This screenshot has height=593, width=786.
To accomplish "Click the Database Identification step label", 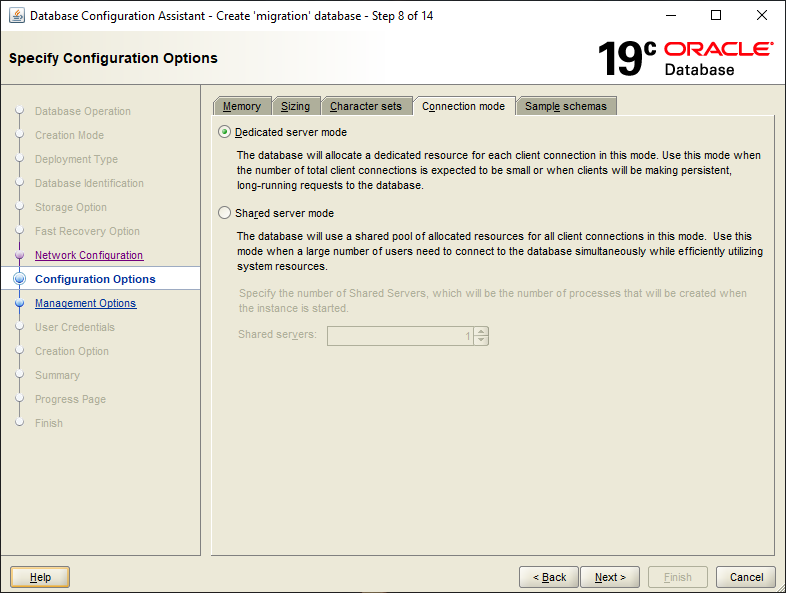I will coord(89,183).
